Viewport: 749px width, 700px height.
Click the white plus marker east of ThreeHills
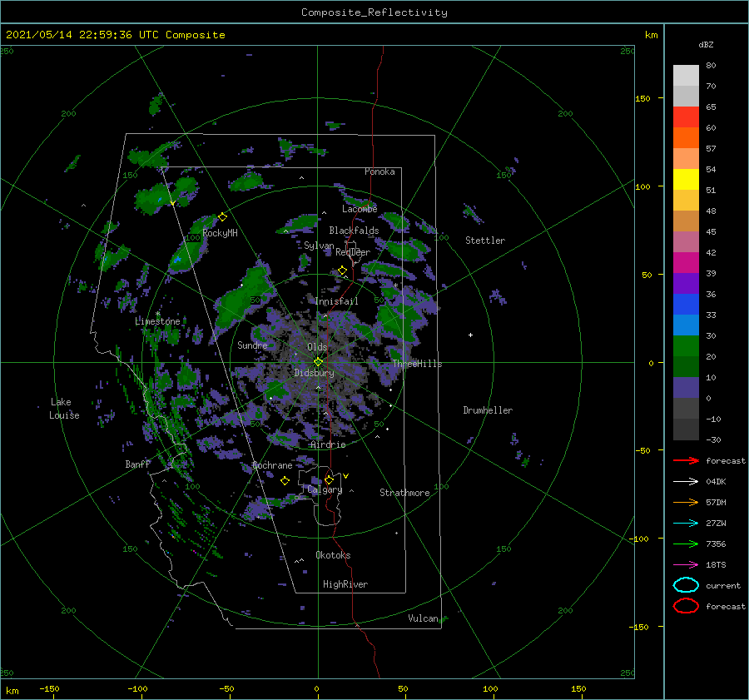470,335
